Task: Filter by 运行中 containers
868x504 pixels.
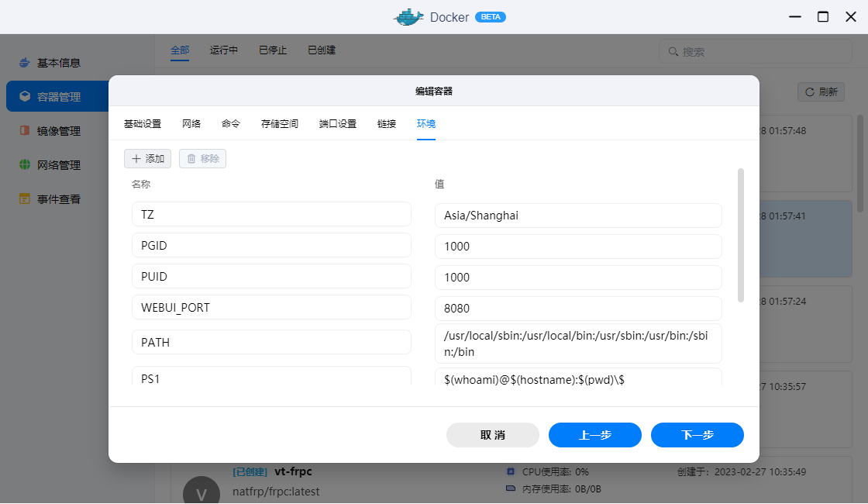Action: (x=224, y=50)
